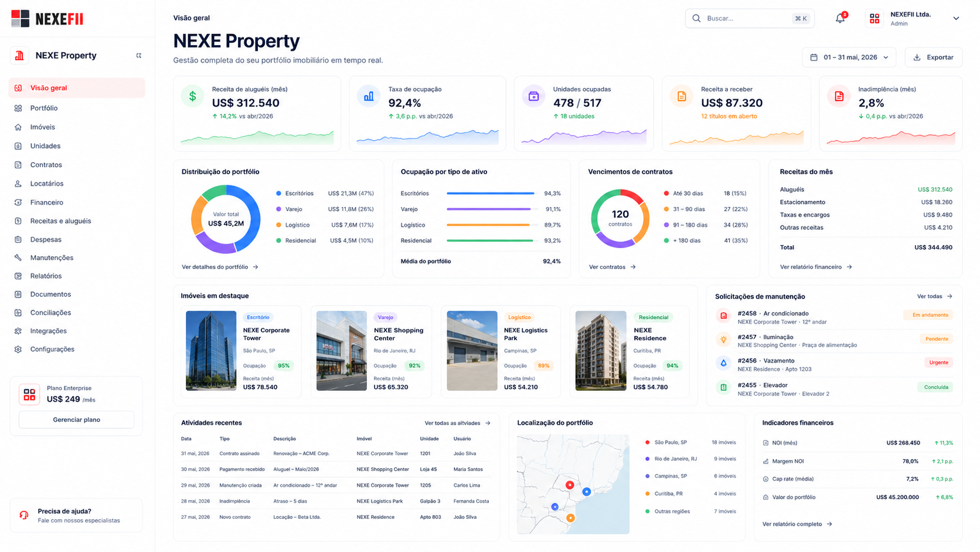Screen dimensions: 980x552
Task: Click Ver todas as atividades link
Action: (458, 423)
